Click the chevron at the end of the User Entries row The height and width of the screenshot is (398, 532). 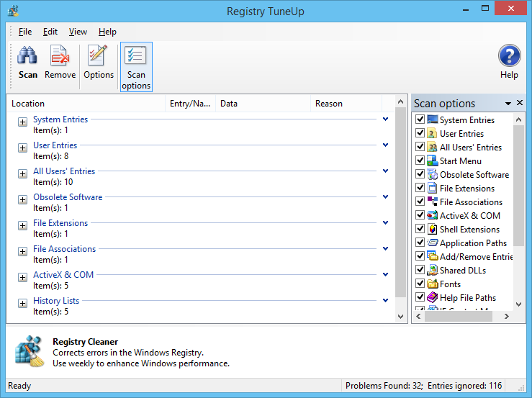385,145
